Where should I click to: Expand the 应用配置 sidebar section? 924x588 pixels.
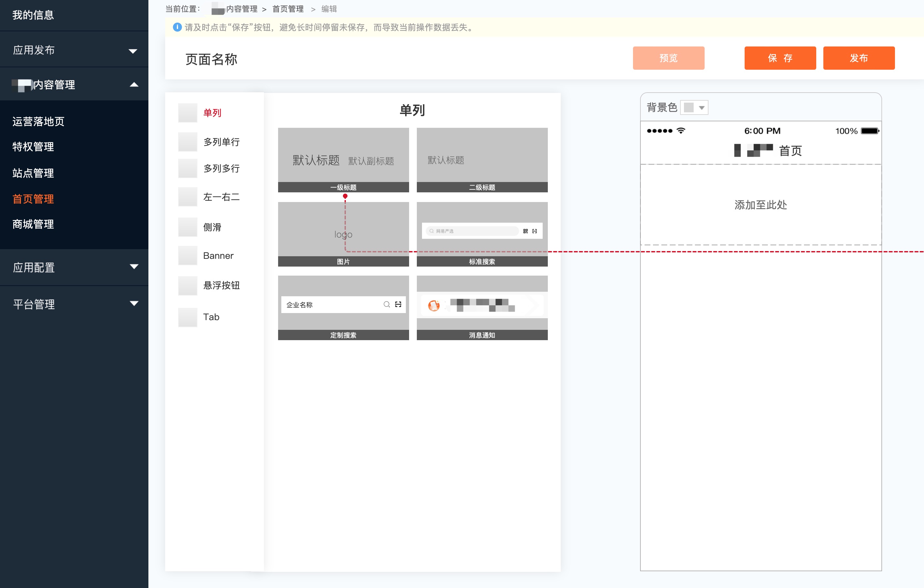134,267
